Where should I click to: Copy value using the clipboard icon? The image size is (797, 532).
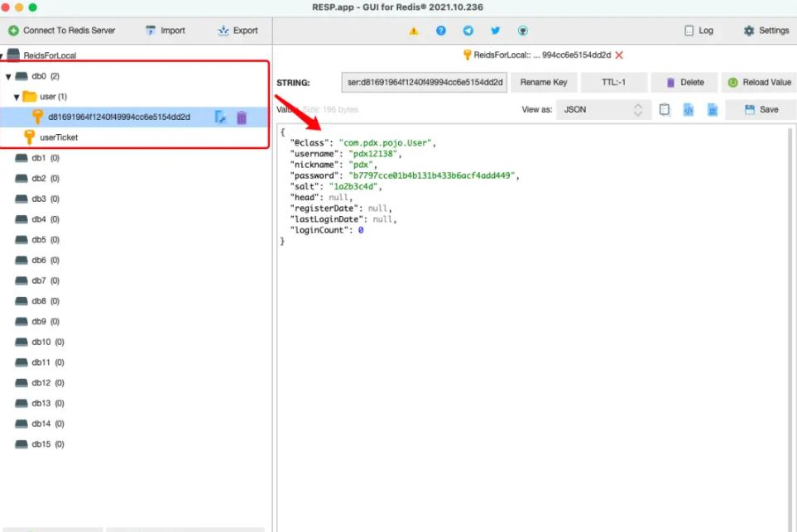click(665, 109)
